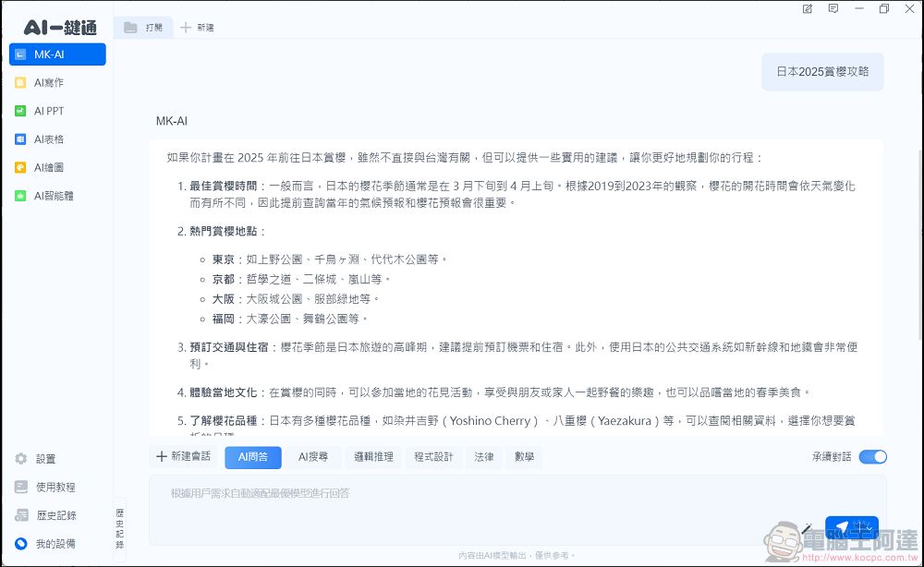Image resolution: width=924 pixels, height=567 pixels.
Task: Click the edit note icon in title bar
Action: [808, 9]
